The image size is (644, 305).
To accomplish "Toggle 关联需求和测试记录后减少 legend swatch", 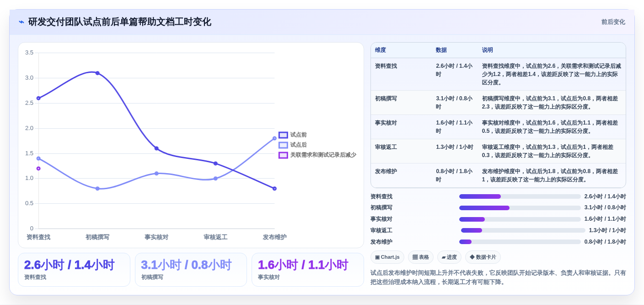I will point(283,155).
